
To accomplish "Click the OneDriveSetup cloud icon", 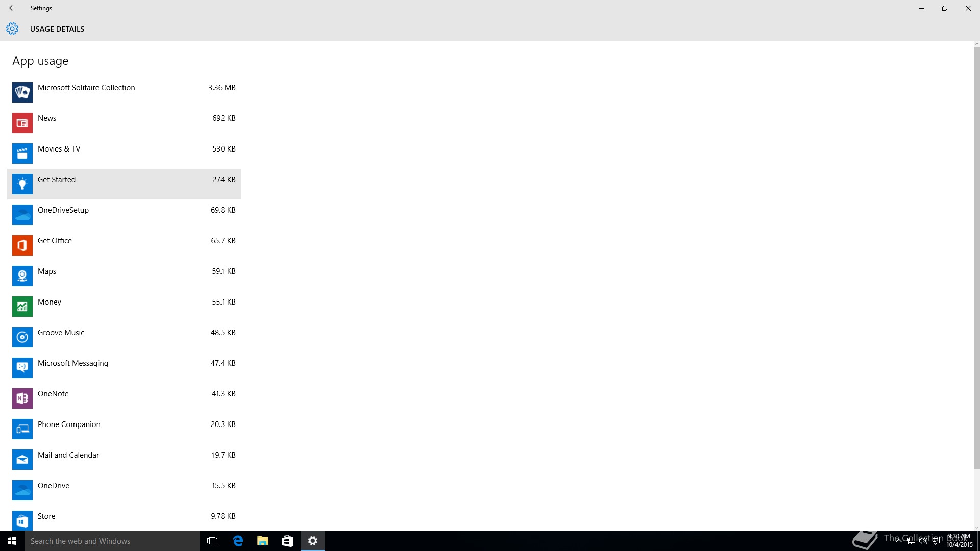I will 22,215.
